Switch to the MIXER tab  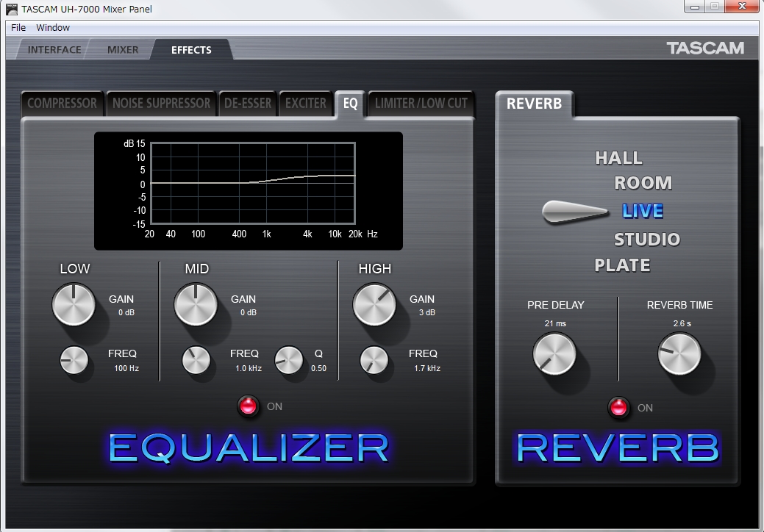[x=123, y=50]
